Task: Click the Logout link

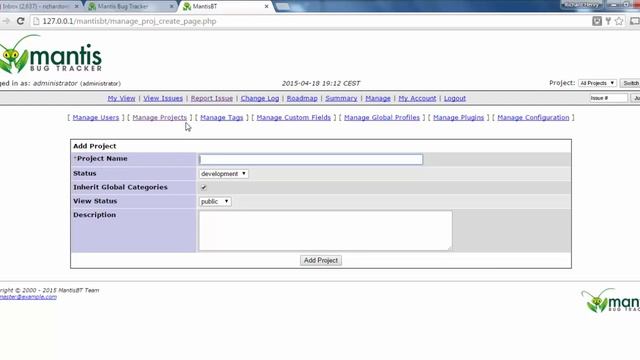Action: (455, 98)
